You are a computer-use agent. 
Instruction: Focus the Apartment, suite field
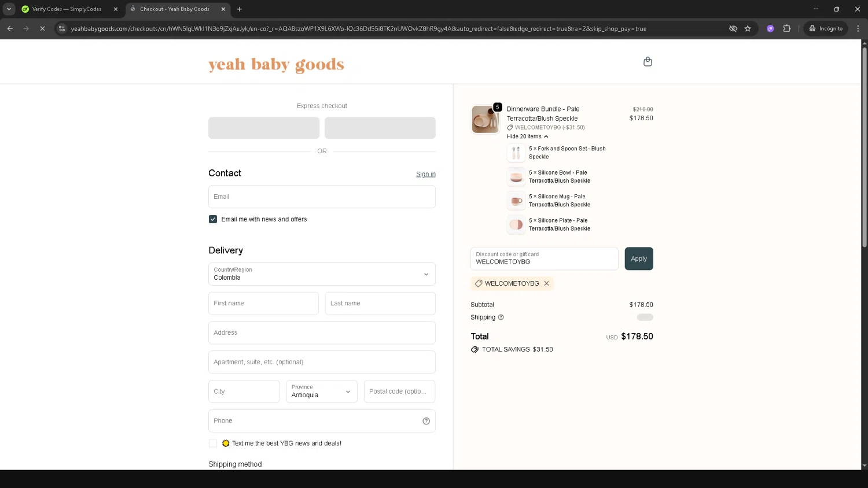point(322,362)
